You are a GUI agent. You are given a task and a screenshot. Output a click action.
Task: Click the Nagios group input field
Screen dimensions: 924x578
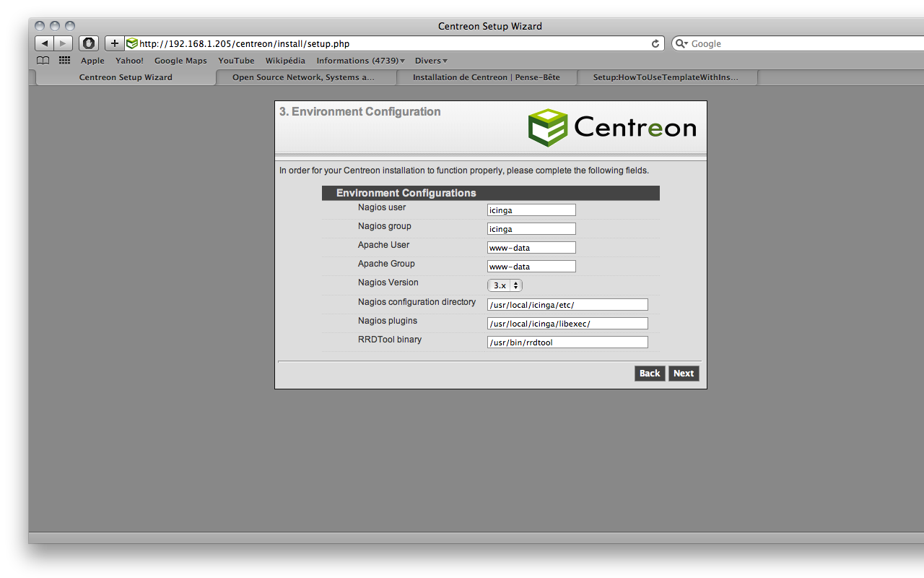[531, 229]
